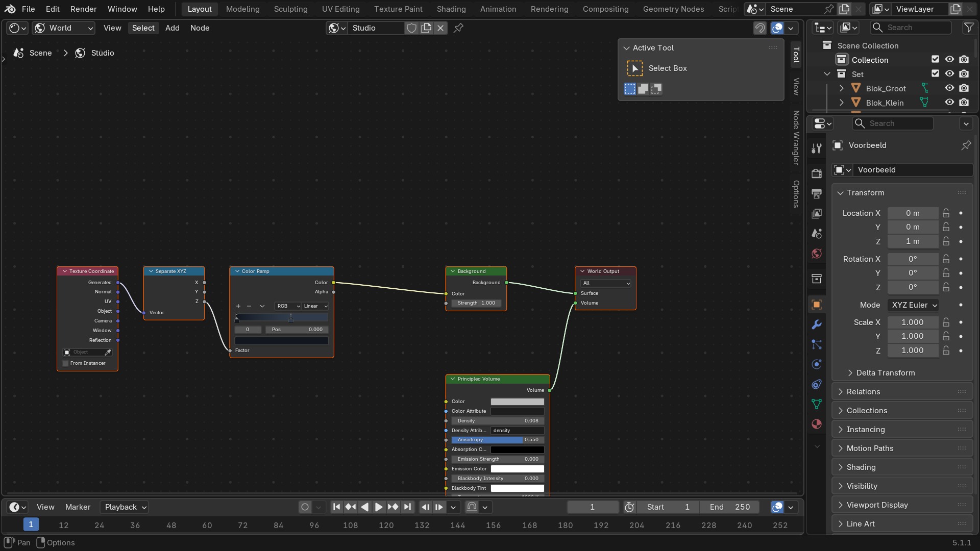
Task: Open the Particles properties tab icon
Action: point(817,344)
